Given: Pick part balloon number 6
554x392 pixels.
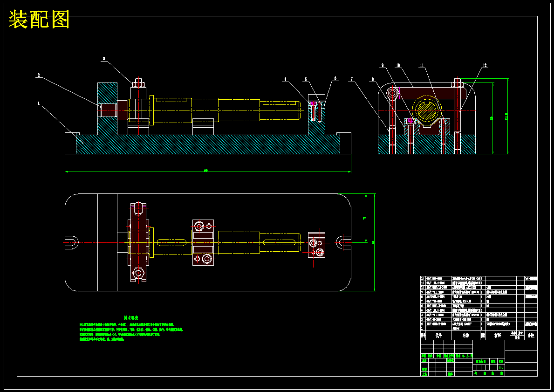Looking at the screenshot, I should tap(335, 78).
